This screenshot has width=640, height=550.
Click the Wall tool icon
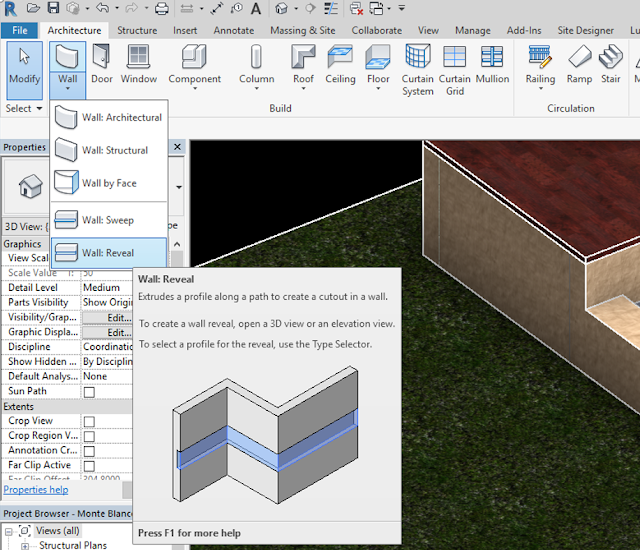pyautogui.click(x=67, y=57)
